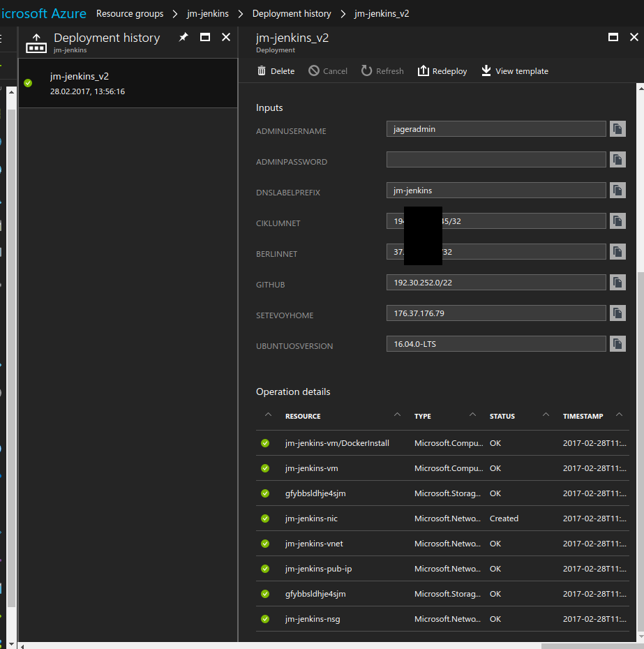The width and height of the screenshot is (644, 649).
Task: Redeploy the jm-jenkins_v2 deployment
Action: [442, 70]
